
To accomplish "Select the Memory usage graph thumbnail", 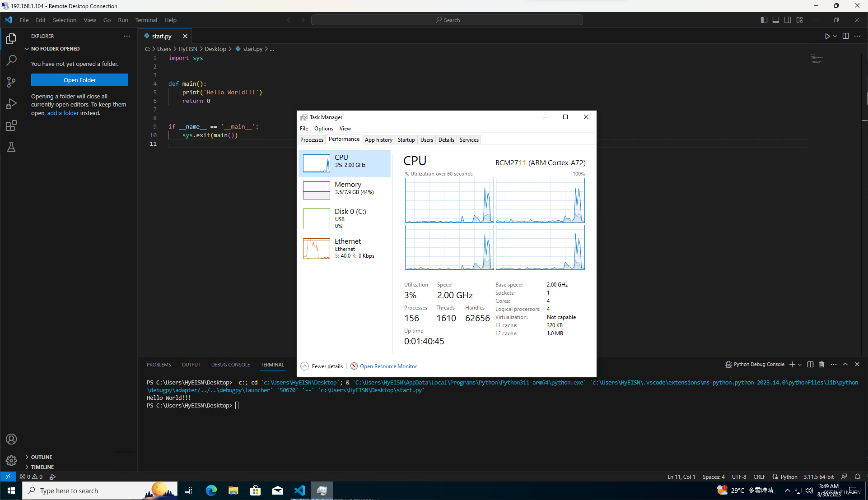I will coord(317,190).
